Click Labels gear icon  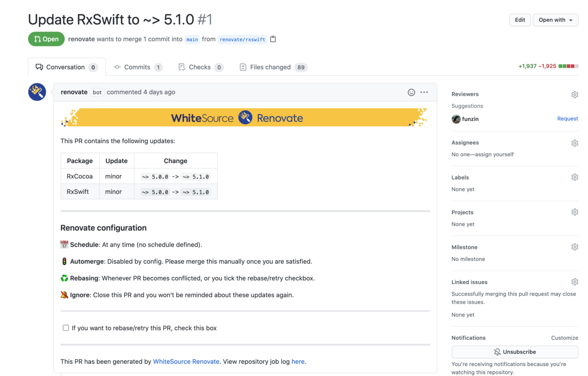[x=575, y=177]
